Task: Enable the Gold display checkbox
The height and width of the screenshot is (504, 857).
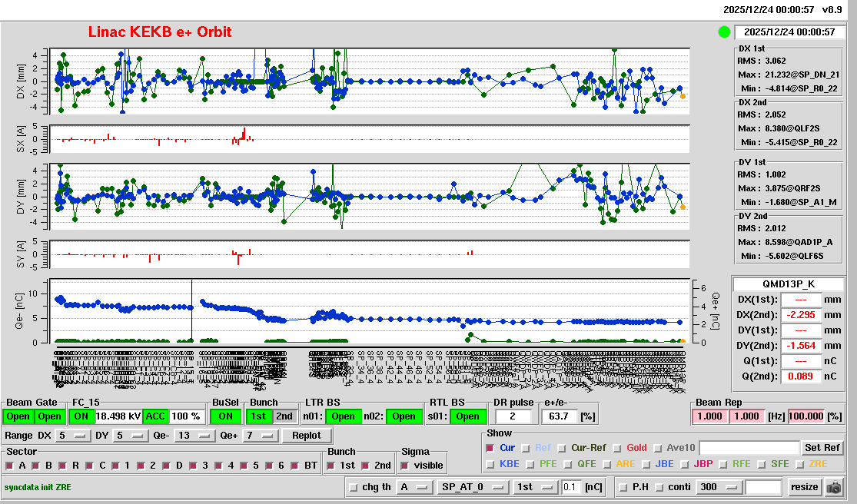Action: (617, 448)
